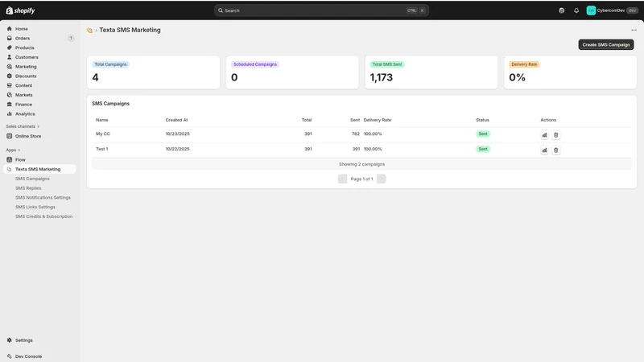
Task: Go to SMS Campaigns submenu
Action: tap(32, 179)
